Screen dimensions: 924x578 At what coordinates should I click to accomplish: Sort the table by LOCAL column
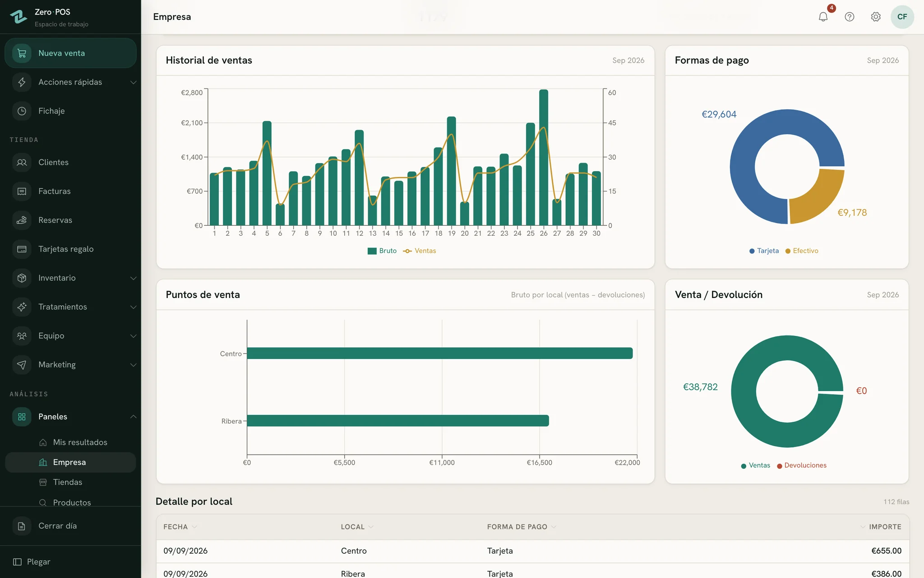coord(357,527)
